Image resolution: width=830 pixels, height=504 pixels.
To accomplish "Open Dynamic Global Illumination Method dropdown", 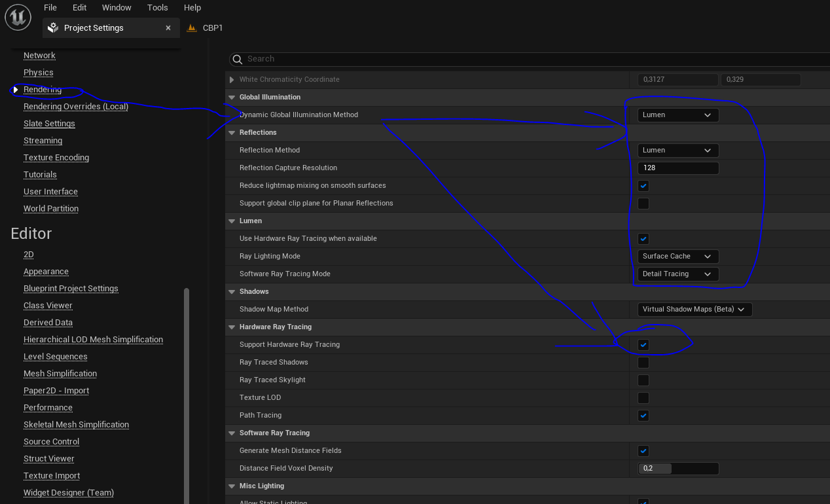I will [x=678, y=115].
